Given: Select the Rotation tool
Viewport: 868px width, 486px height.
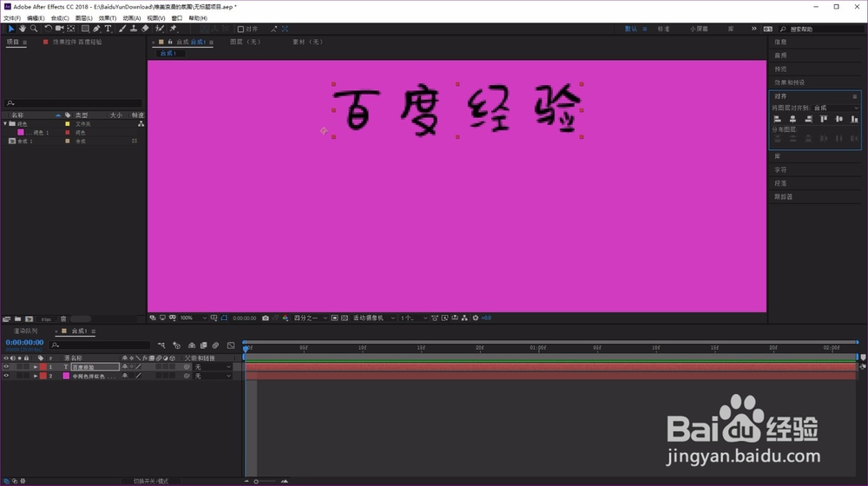Looking at the screenshot, I should pyautogui.click(x=48, y=29).
